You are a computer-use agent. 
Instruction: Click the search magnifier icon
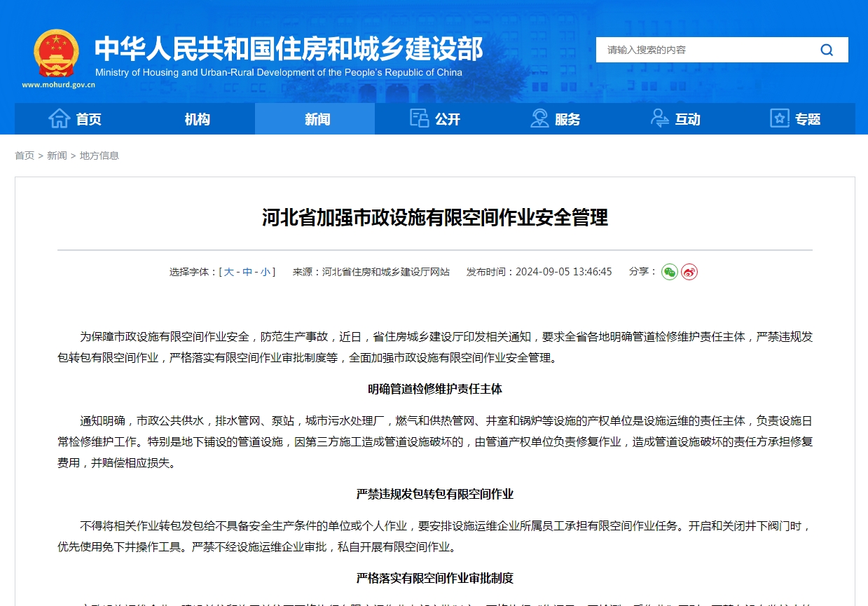pyautogui.click(x=827, y=50)
